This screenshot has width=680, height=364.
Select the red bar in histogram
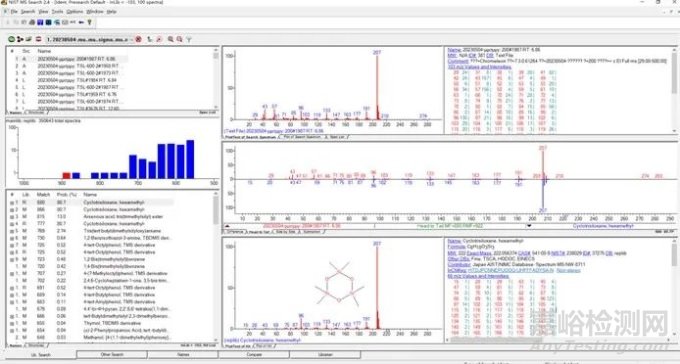[x=66, y=175]
